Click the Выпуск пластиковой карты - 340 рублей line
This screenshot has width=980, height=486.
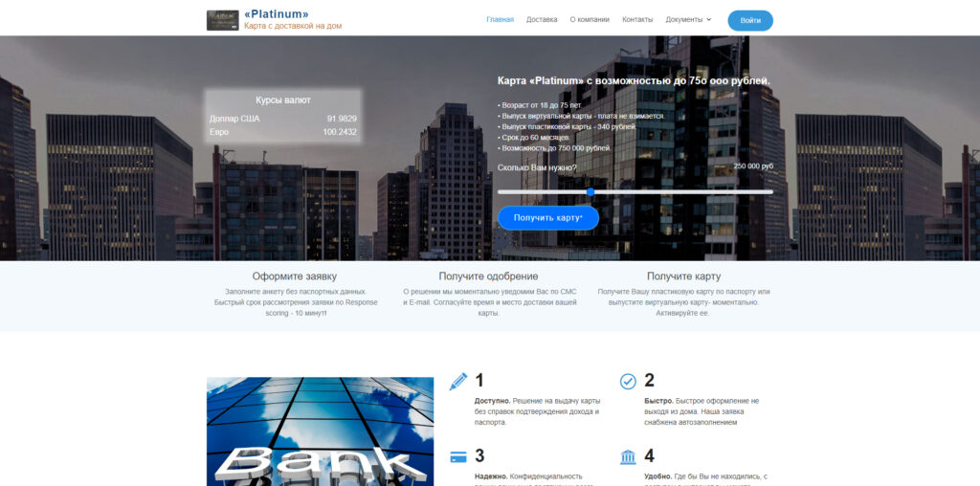click(567, 127)
